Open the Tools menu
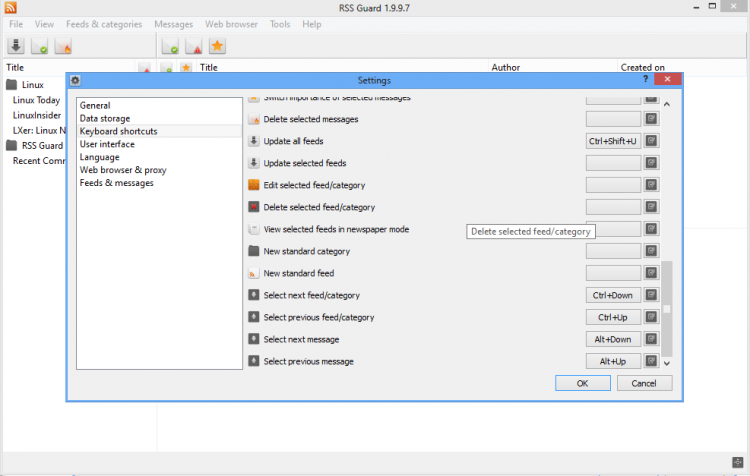The image size is (750, 476). (x=280, y=24)
